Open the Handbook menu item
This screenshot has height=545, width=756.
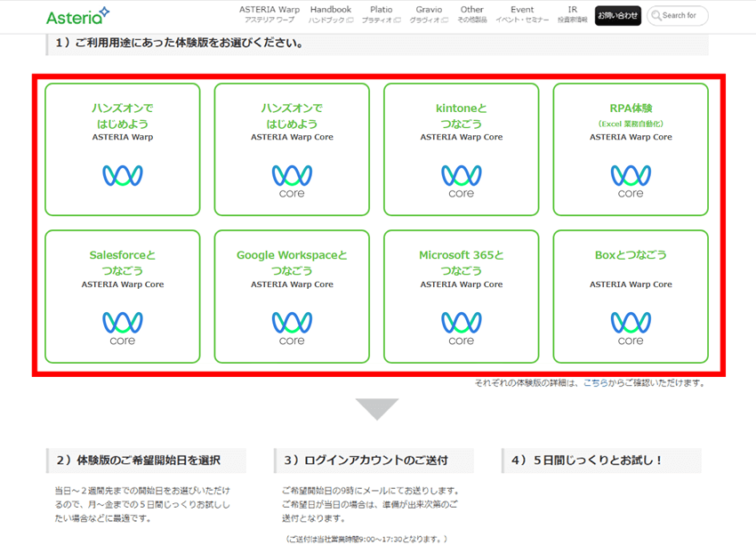tap(331, 14)
